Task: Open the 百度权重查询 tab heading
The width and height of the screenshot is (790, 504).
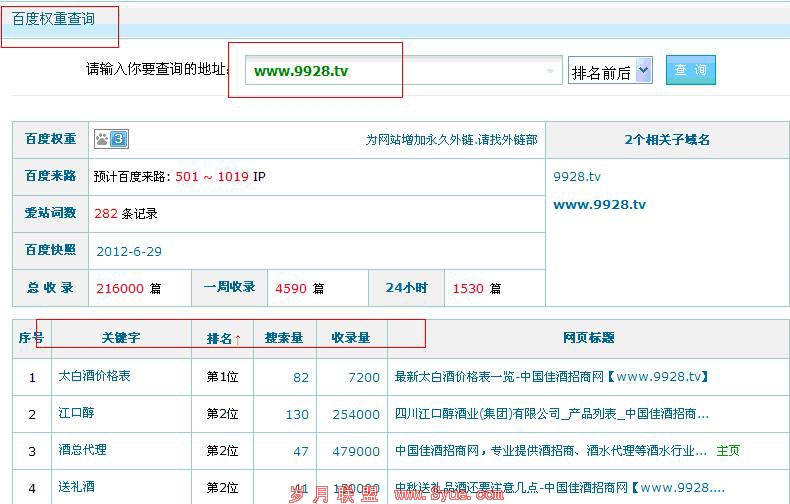Action: 53,19
